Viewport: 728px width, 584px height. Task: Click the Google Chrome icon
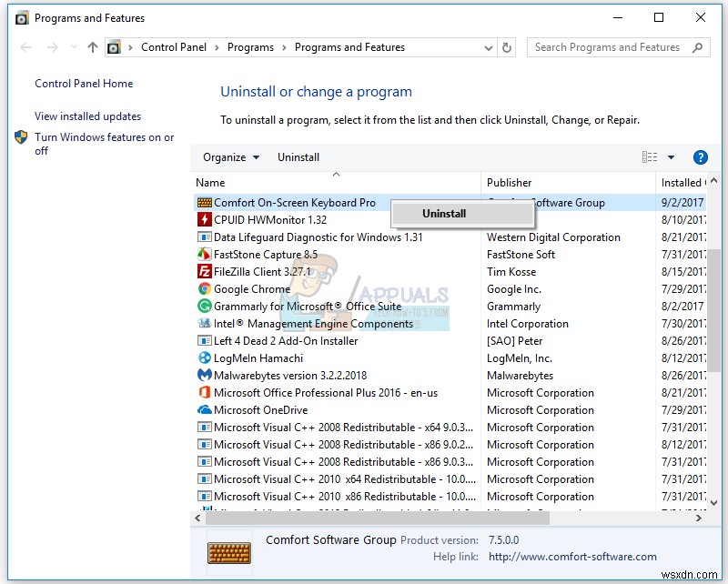pos(204,288)
